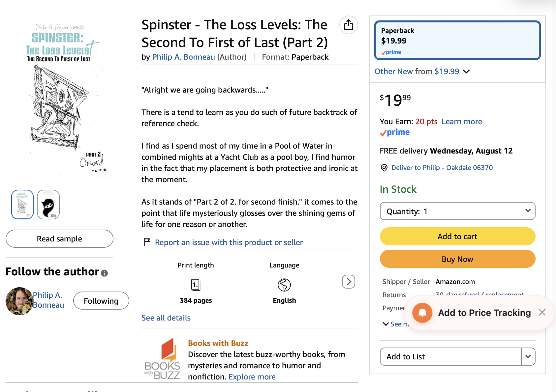Click Philip A. Bonneau's author profile photo
This screenshot has width=556, height=392.
pos(19,301)
